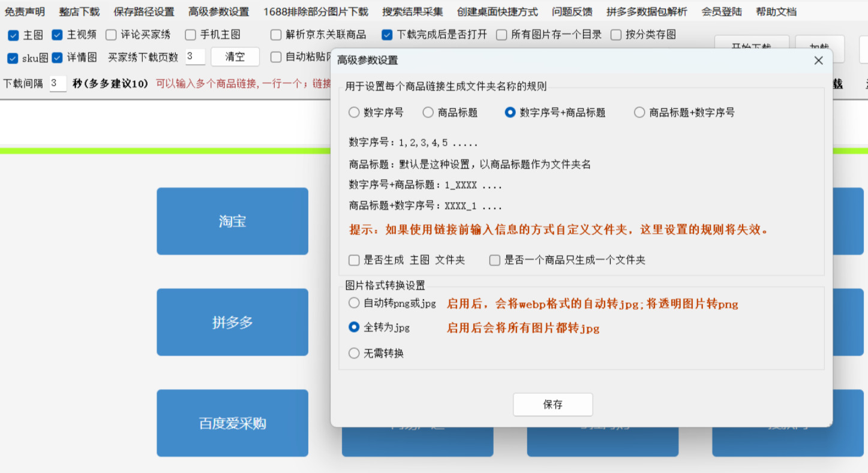
Task: Click the 拼多多 platform button
Action: pyautogui.click(x=232, y=323)
